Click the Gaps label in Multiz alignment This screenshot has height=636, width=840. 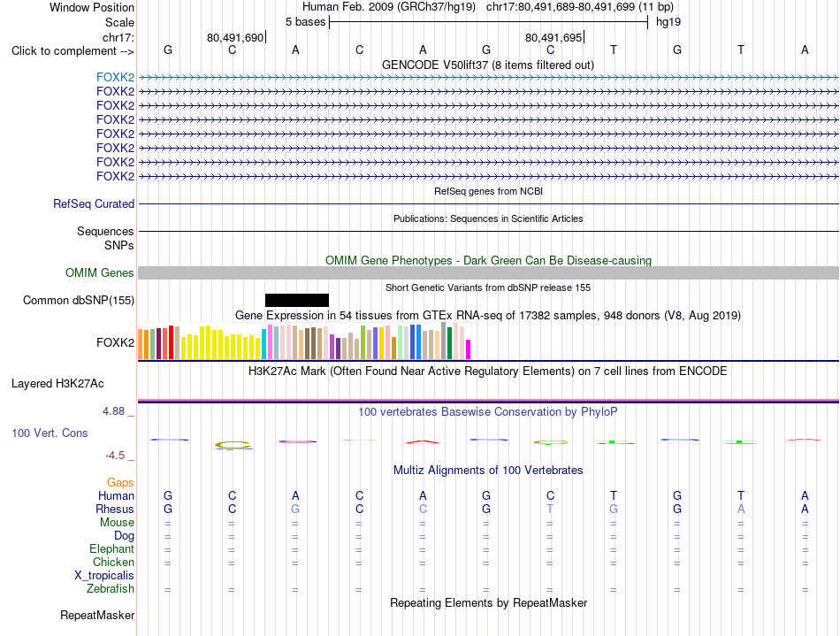tap(120, 482)
